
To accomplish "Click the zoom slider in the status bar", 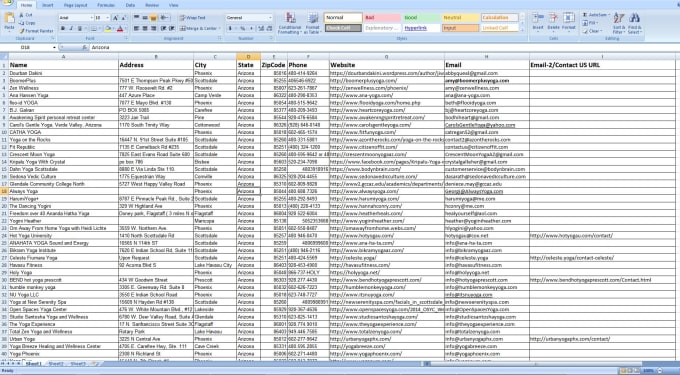I will (x=659, y=371).
